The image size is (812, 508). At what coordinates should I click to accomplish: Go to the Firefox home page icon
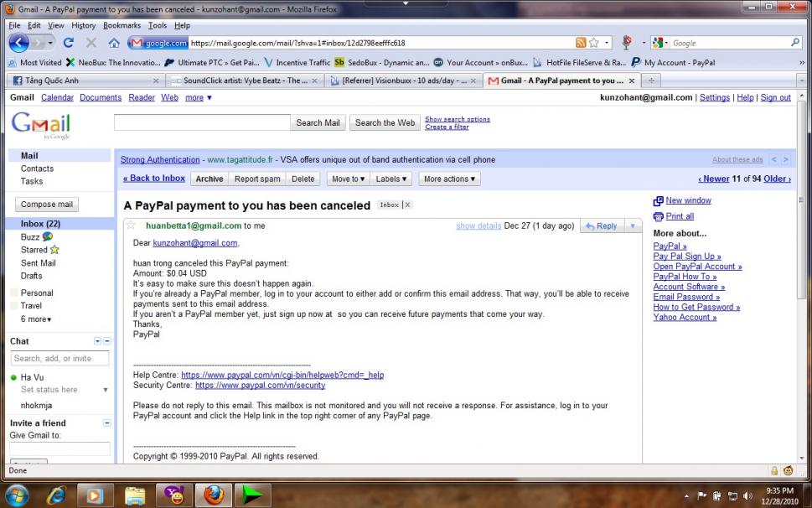coord(114,43)
